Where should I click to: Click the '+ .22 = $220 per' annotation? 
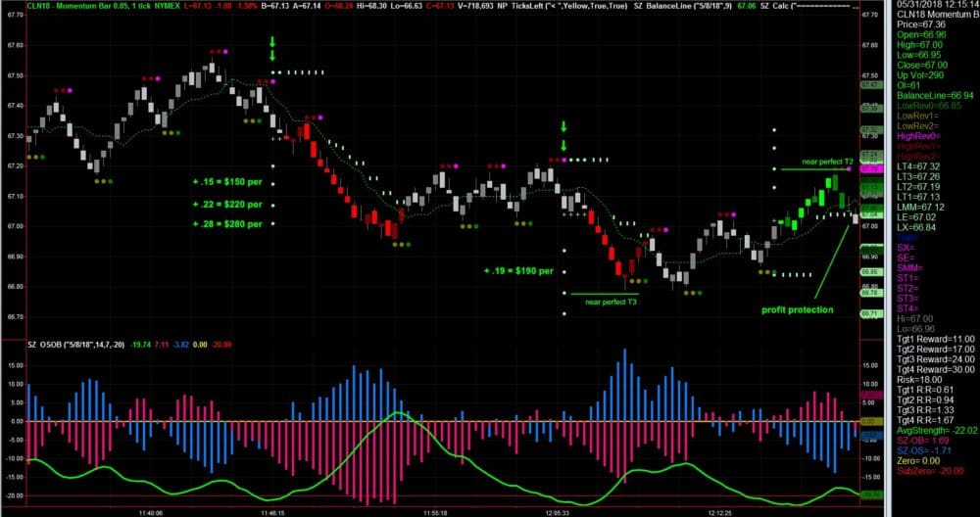click(x=227, y=205)
